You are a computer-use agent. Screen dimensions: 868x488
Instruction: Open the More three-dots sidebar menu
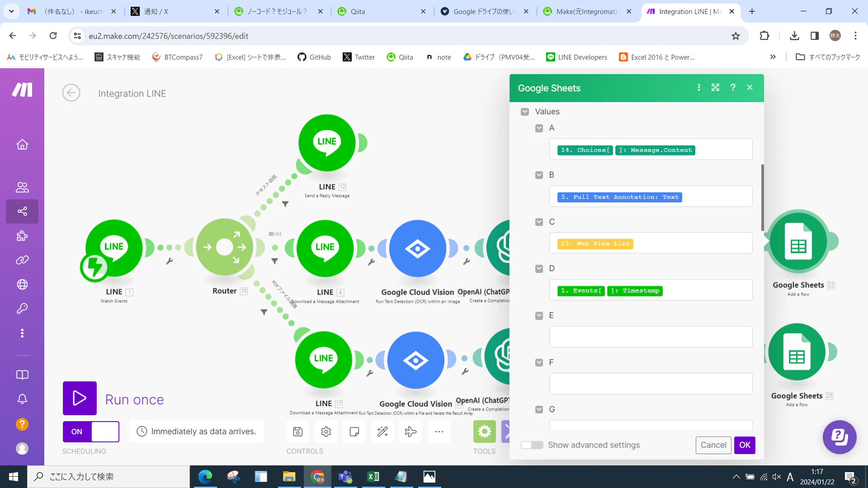click(x=22, y=333)
